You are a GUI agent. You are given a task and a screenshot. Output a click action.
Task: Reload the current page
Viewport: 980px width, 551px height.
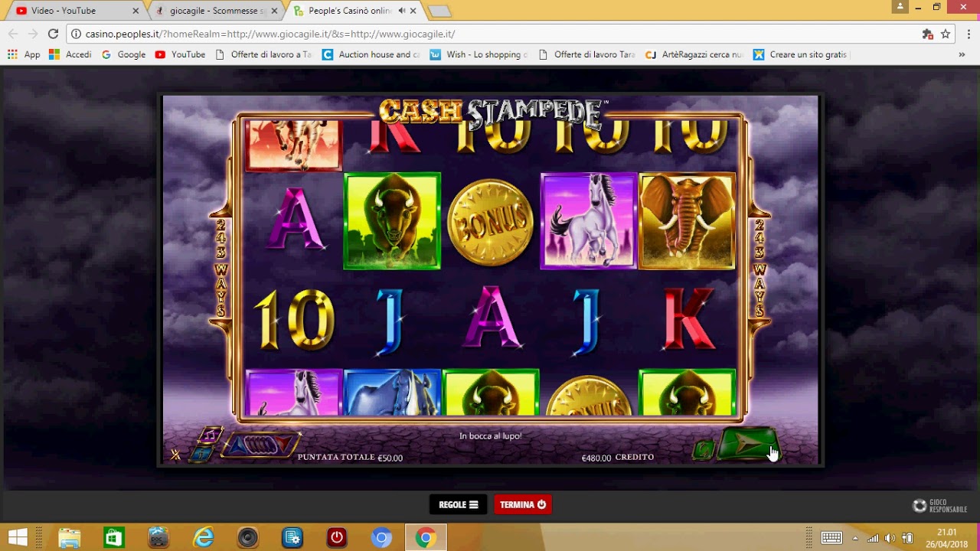pyautogui.click(x=53, y=34)
